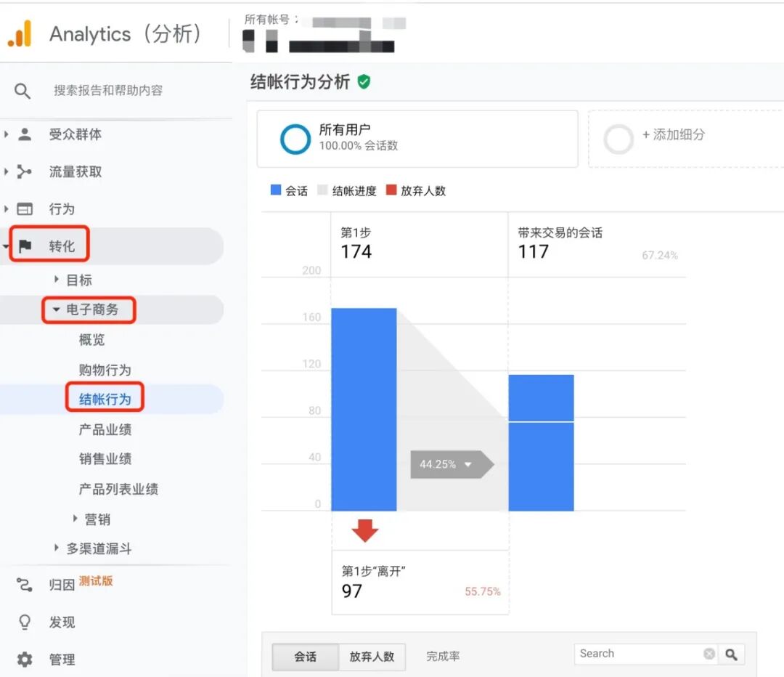
Task: Open the 44.25% funnel dropdown arrow
Action: [x=468, y=464]
